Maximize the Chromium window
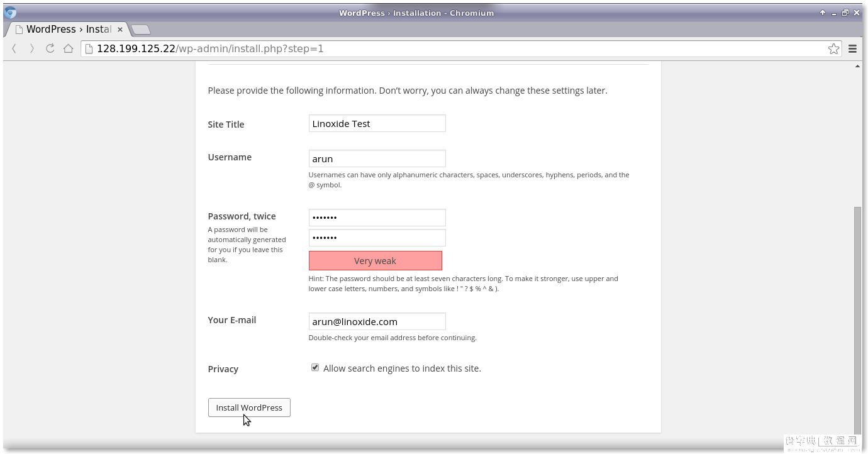Viewport: 868px width, 454px height. pyautogui.click(x=845, y=13)
